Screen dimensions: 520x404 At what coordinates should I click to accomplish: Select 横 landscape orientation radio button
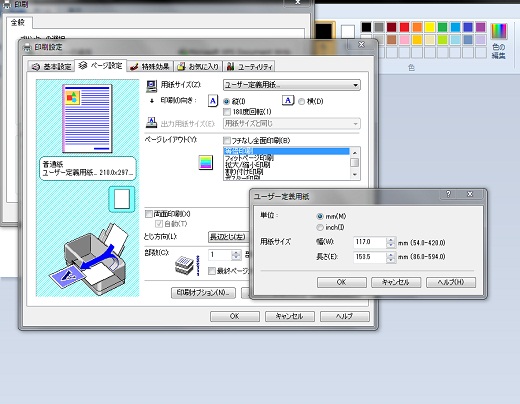tap(301, 101)
